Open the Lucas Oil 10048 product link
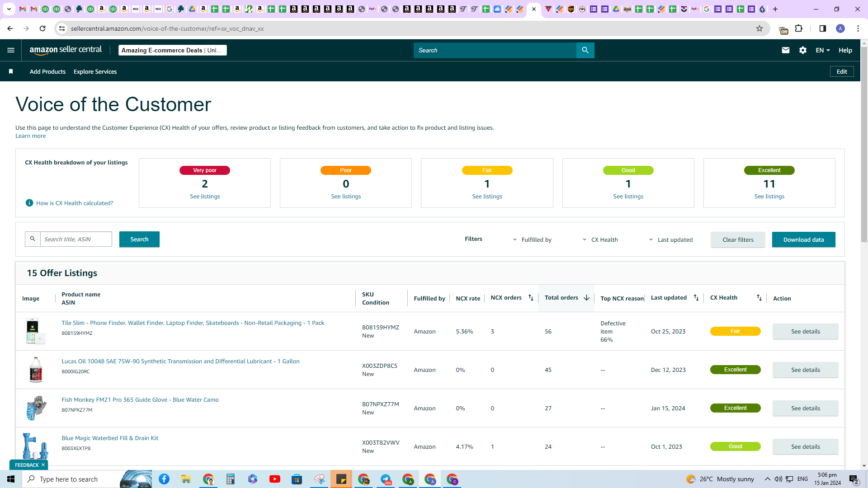Screen dimensions: 868x488 point(180,361)
